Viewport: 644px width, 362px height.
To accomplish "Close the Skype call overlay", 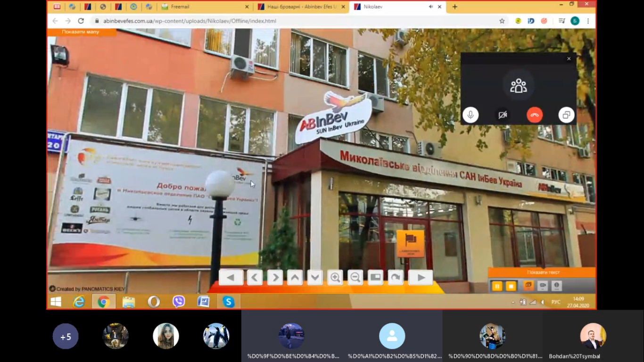I will (569, 59).
